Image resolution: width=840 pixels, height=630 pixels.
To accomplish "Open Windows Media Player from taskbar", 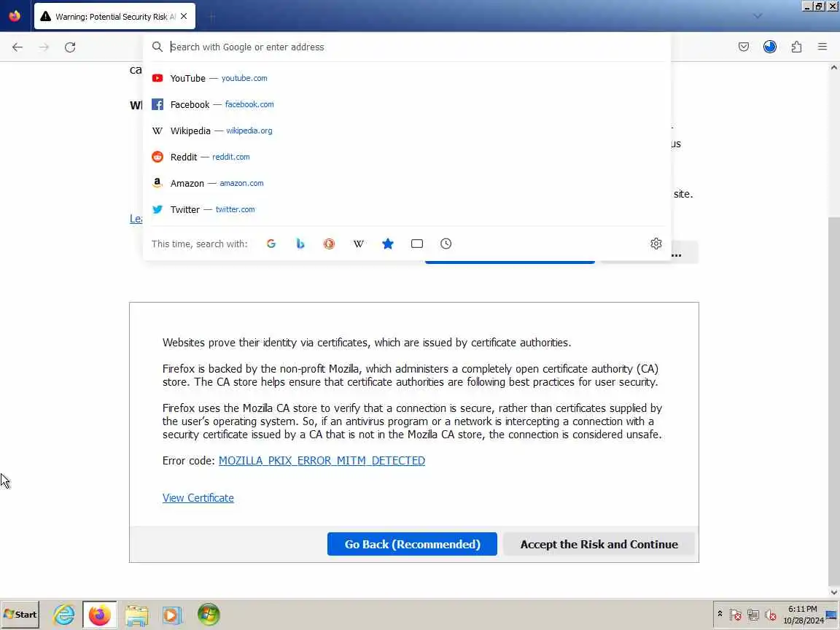I will (x=172, y=615).
